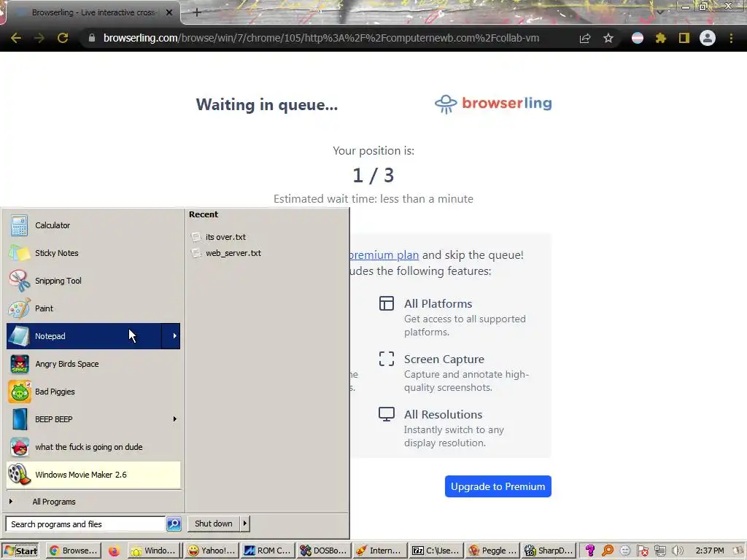Viewport: 747px width, 560px height.
Task: Toggle the Chrome side panel icon
Action: (684, 38)
